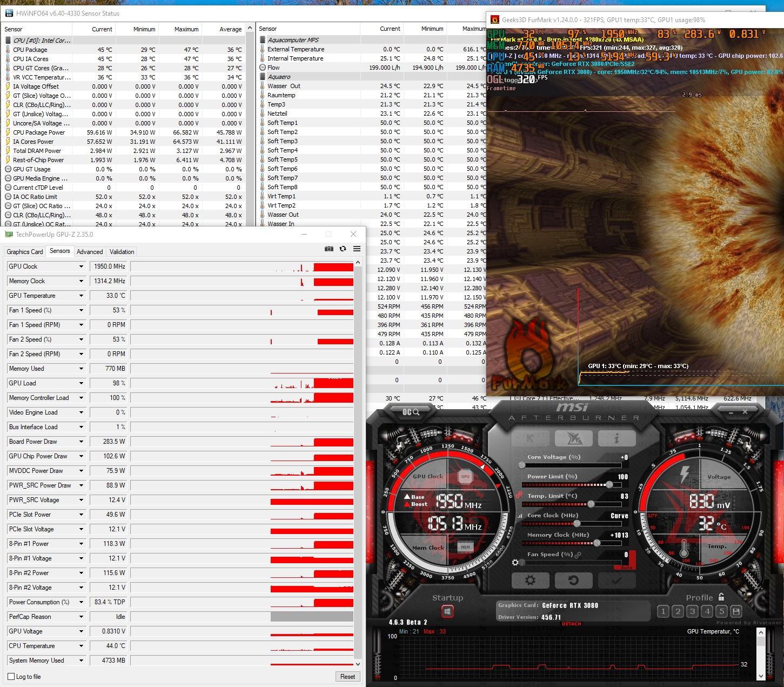Click GPU-Z refresh sensors icon
The image size is (784, 687).
[343, 249]
